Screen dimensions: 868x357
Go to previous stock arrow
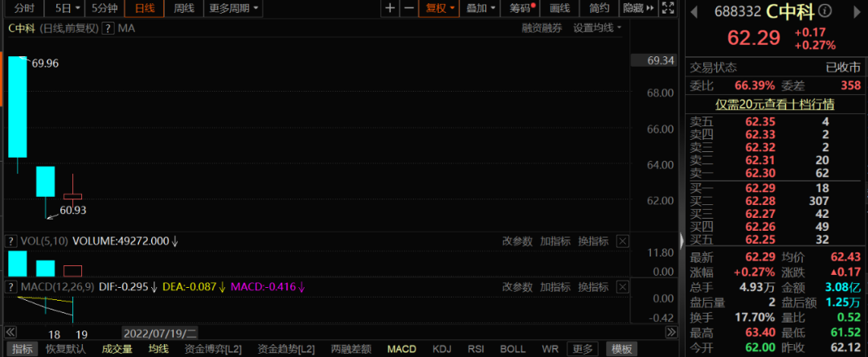pos(694,11)
